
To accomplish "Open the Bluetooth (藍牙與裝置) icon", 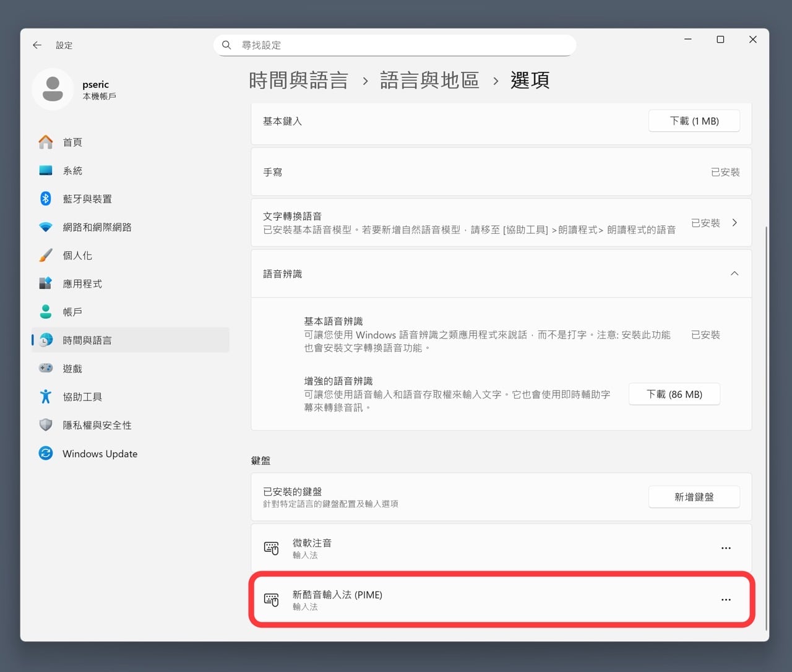I will click(x=46, y=199).
